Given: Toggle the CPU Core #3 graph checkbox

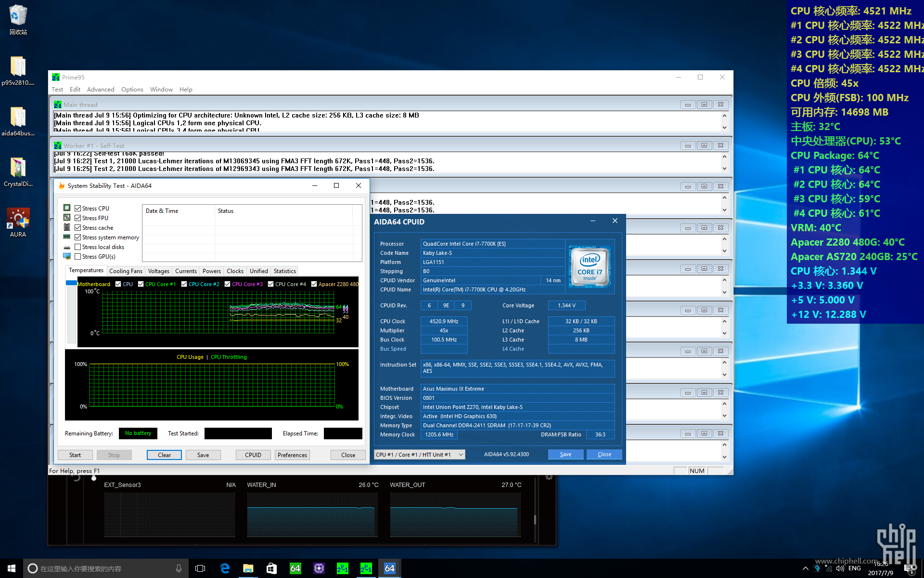Looking at the screenshot, I should [x=228, y=284].
